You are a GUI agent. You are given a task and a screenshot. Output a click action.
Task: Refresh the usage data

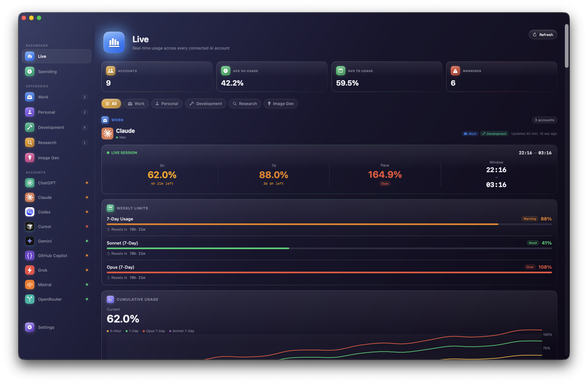click(x=543, y=35)
